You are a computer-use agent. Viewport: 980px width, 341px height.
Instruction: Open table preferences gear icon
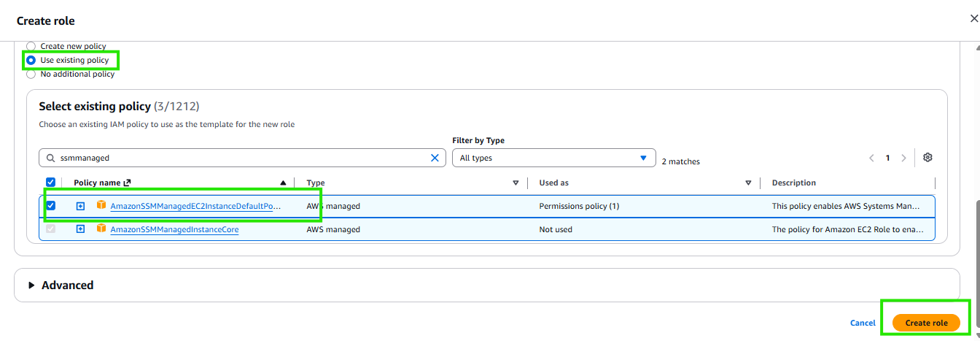coord(927,158)
